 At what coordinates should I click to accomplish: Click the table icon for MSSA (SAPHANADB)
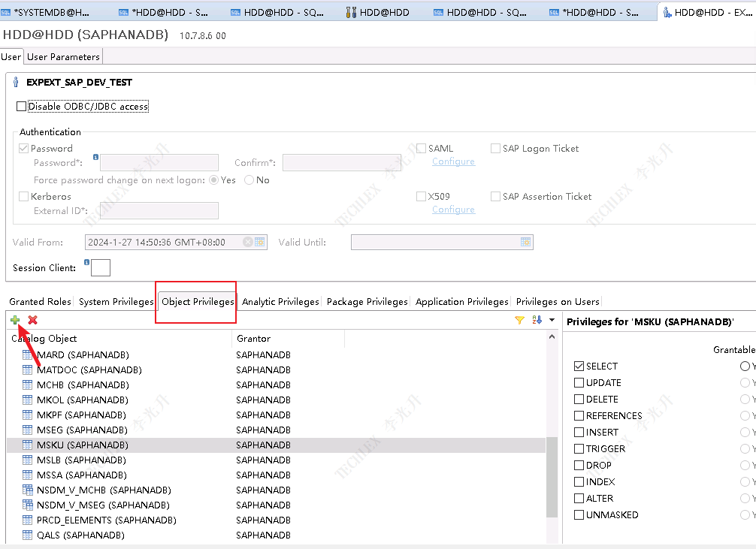[x=28, y=475]
